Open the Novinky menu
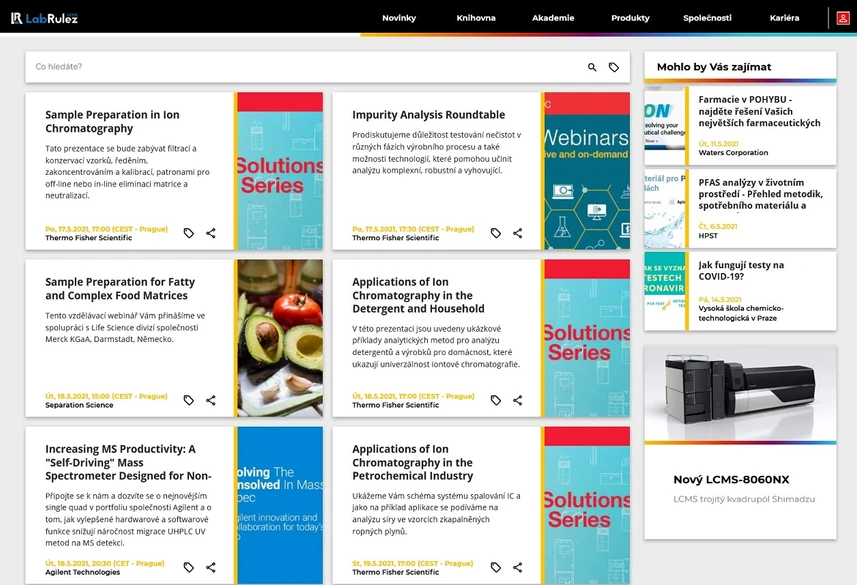This screenshot has width=857, height=585. pyautogui.click(x=399, y=18)
